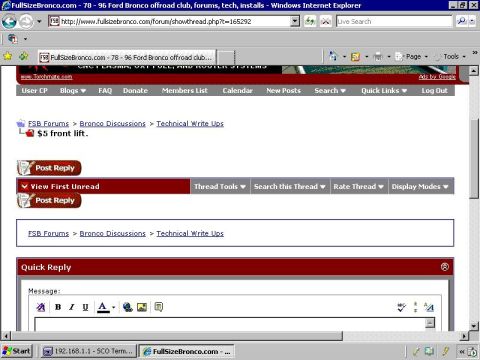This screenshot has width=480, height=360.
Task: Expand the Blogs forum dropdown
Action: [73, 91]
